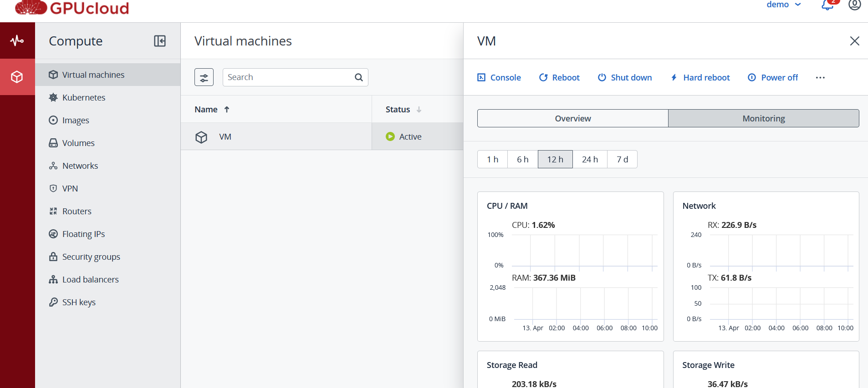Select the 1 h time range
The image size is (868, 388).
(x=492, y=159)
